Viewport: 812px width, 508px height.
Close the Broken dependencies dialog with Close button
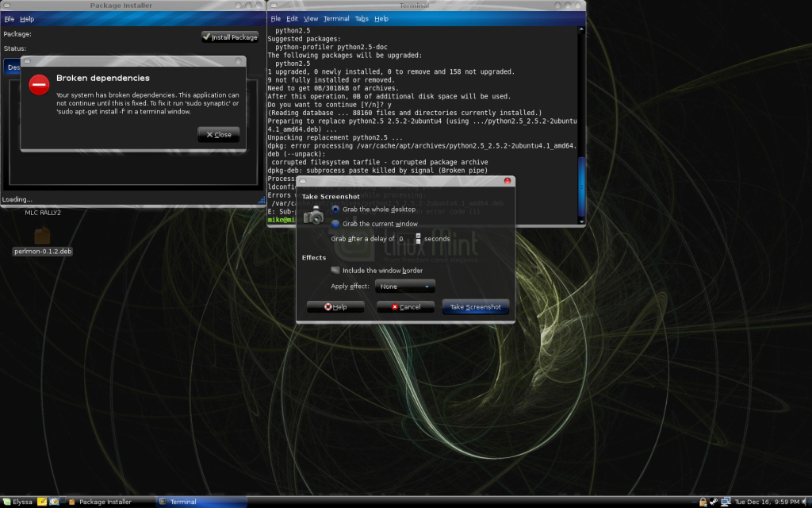[x=219, y=135]
